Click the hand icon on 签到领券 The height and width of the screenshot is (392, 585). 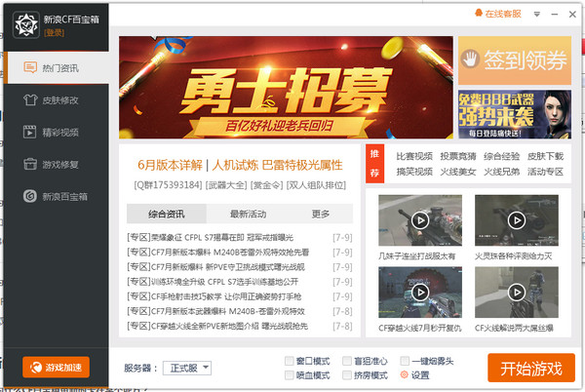tap(470, 59)
